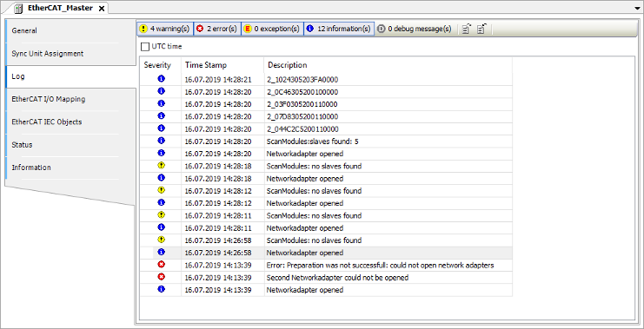Click error icon of Preparation was not successful row
Image resolution: width=644 pixels, height=329 pixels.
click(161, 265)
